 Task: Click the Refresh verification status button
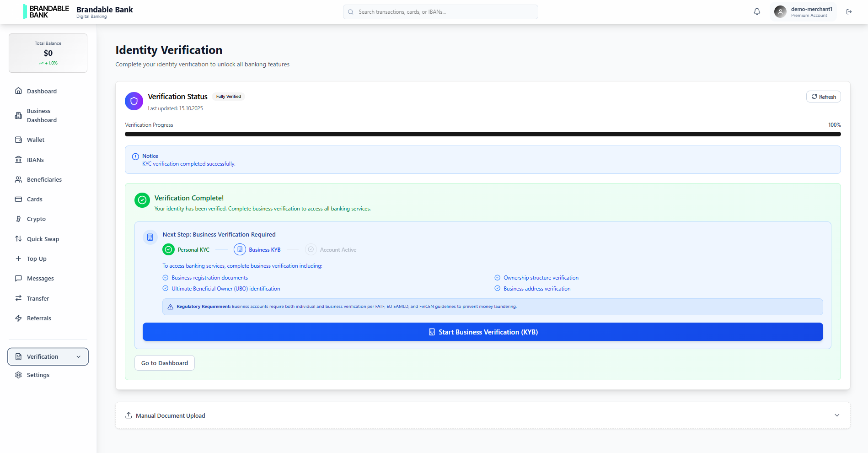point(823,97)
